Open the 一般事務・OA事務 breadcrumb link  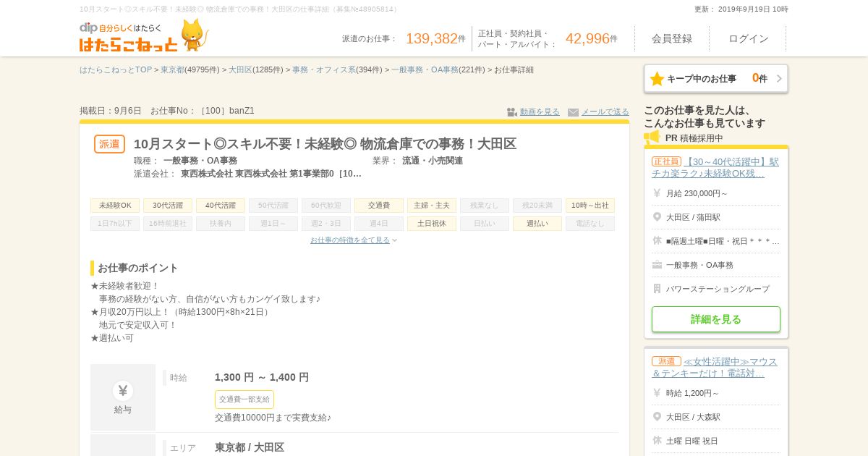tap(425, 70)
